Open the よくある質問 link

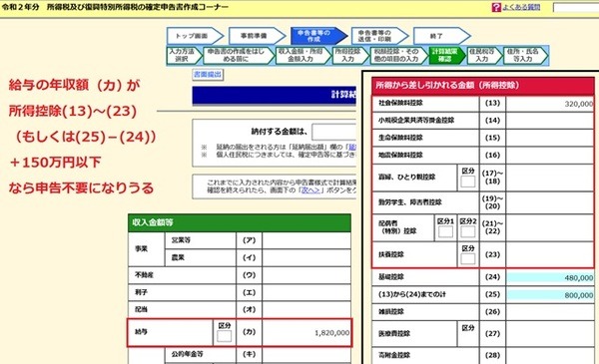point(521,7)
